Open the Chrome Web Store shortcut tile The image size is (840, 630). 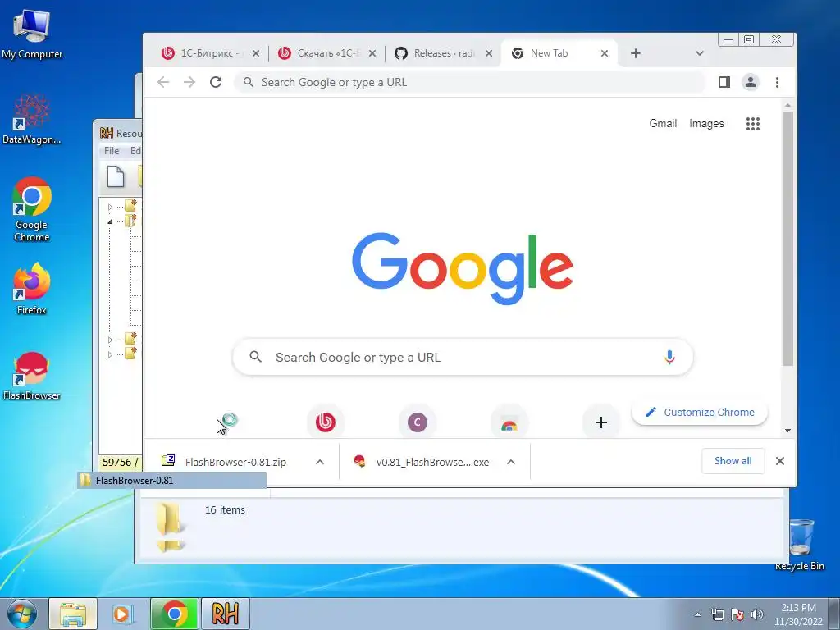[509, 423]
